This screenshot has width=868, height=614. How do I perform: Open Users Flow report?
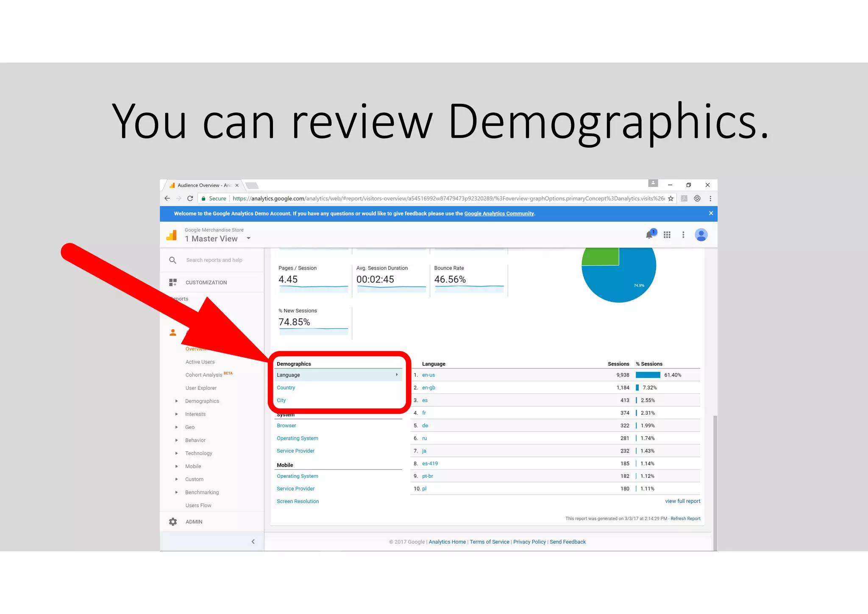coord(198,505)
